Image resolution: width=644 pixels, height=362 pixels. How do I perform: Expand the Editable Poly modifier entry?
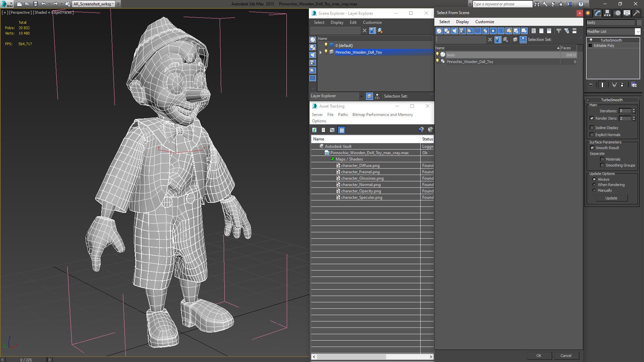point(590,46)
